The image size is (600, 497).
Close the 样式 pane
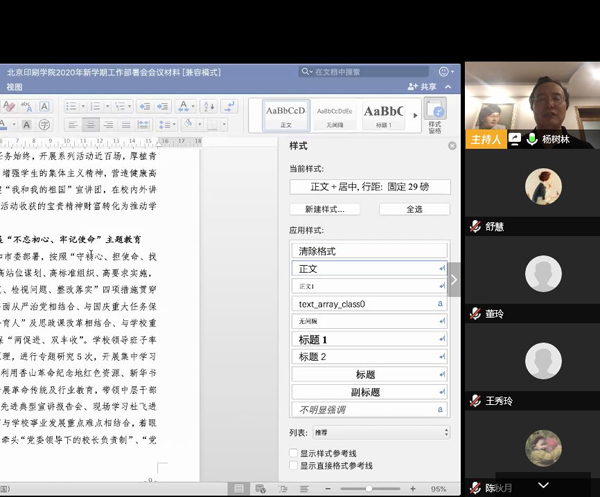click(452, 146)
